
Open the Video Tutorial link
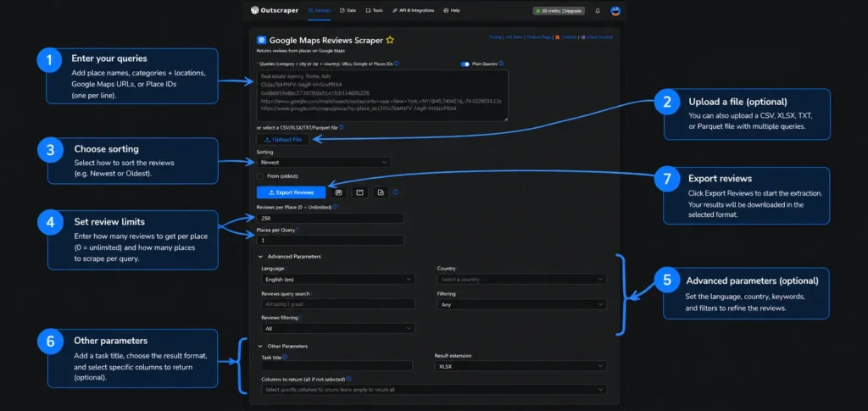597,37
